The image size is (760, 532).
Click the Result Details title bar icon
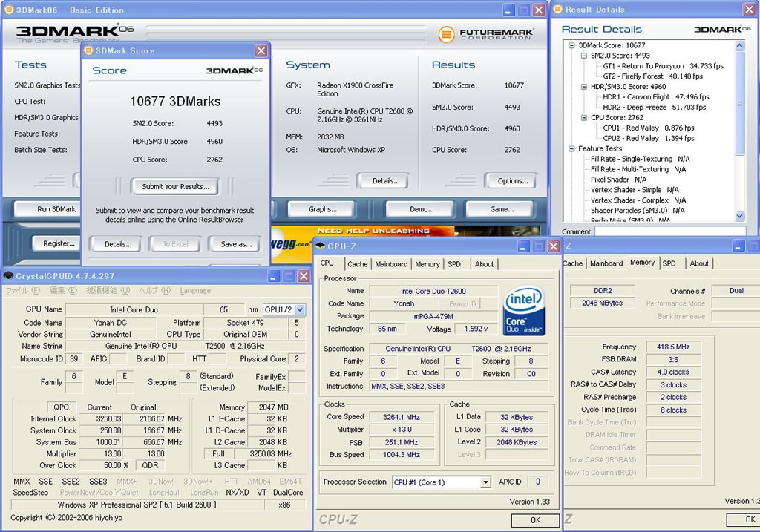(x=558, y=9)
